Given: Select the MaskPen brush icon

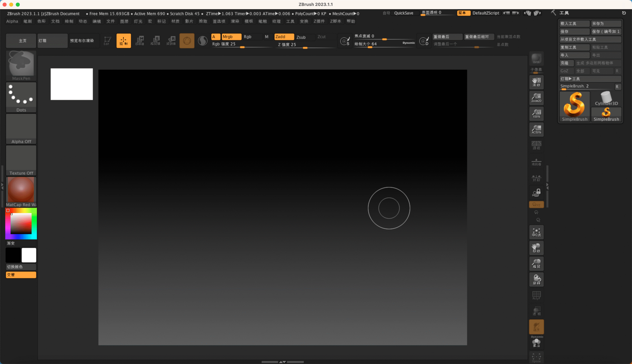Looking at the screenshot, I should click(21, 65).
